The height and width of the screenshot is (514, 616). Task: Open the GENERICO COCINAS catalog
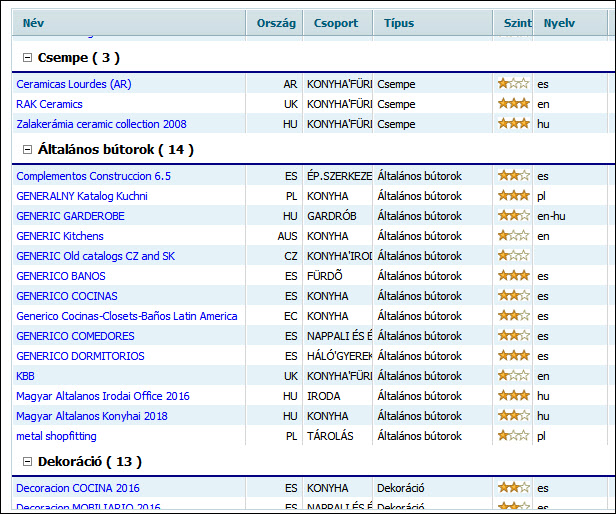67,296
